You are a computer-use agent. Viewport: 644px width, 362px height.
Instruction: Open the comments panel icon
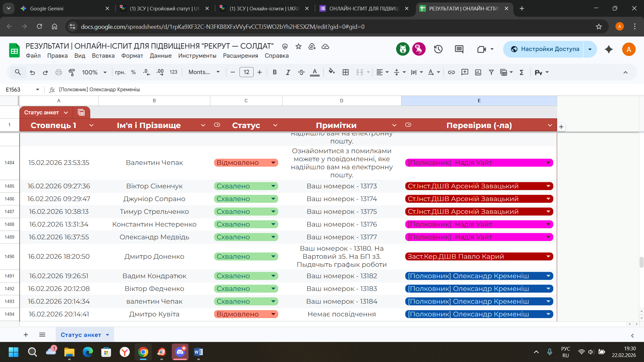[x=459, y=49]
